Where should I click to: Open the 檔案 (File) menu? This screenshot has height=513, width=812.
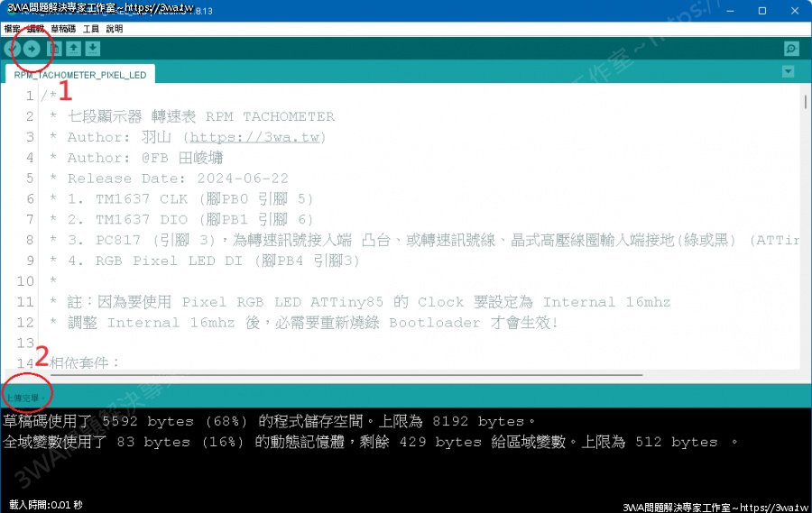pos(12,29)
